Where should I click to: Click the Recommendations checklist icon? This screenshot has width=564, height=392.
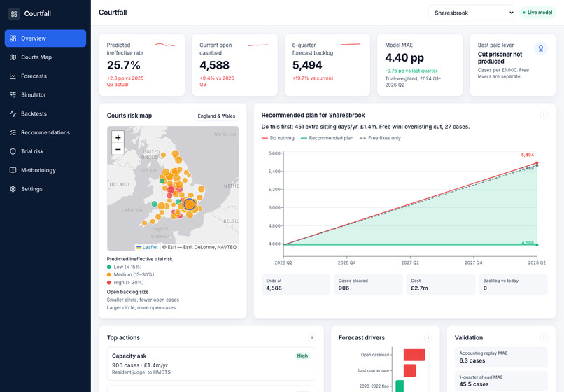(x=13, y=132)
